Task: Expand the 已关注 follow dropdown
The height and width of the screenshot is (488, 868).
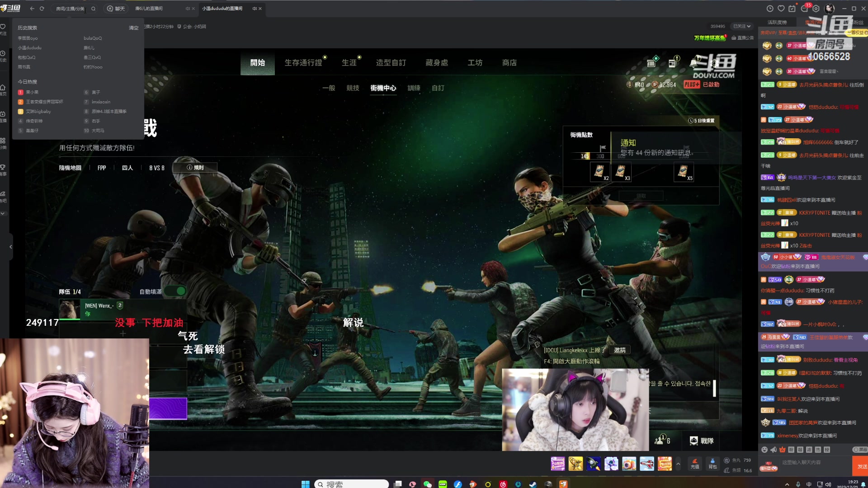Action: pyautogui.click(x=742, y=26)
